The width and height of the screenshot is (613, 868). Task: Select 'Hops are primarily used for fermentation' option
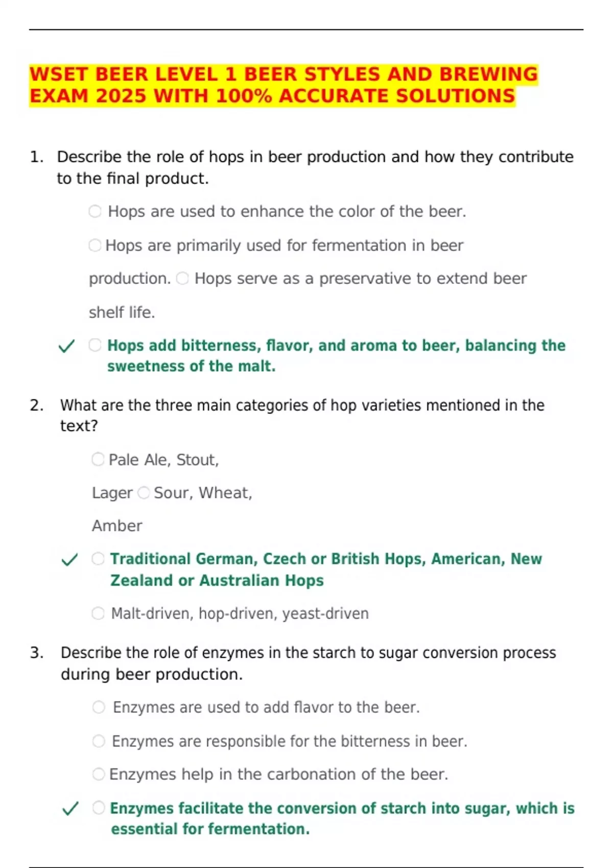pos(95,246)
